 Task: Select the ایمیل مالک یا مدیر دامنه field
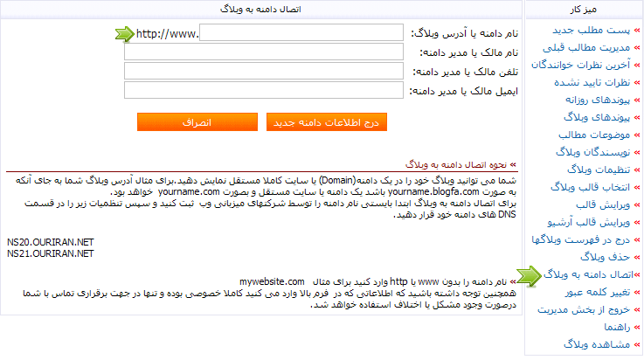266,91
